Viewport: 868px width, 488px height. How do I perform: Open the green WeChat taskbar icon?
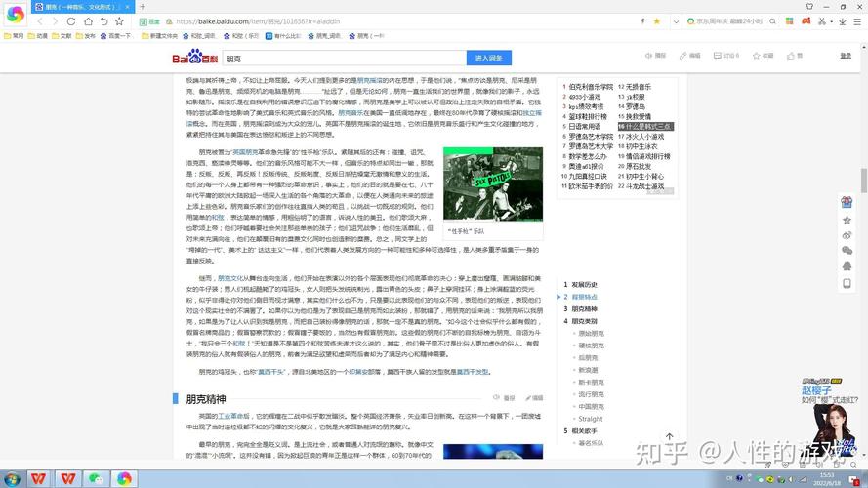pos(96,478)
